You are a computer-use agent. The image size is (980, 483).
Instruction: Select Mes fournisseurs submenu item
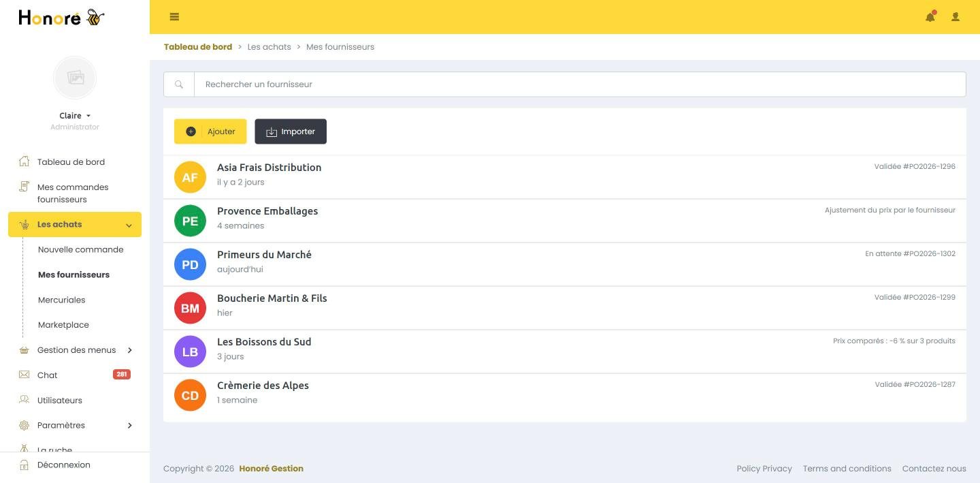[73, 275]
